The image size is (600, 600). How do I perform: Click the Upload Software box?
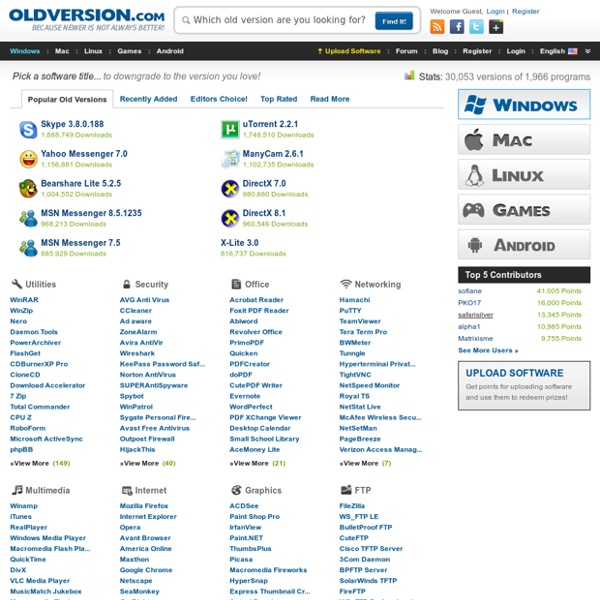pos(524,386)
